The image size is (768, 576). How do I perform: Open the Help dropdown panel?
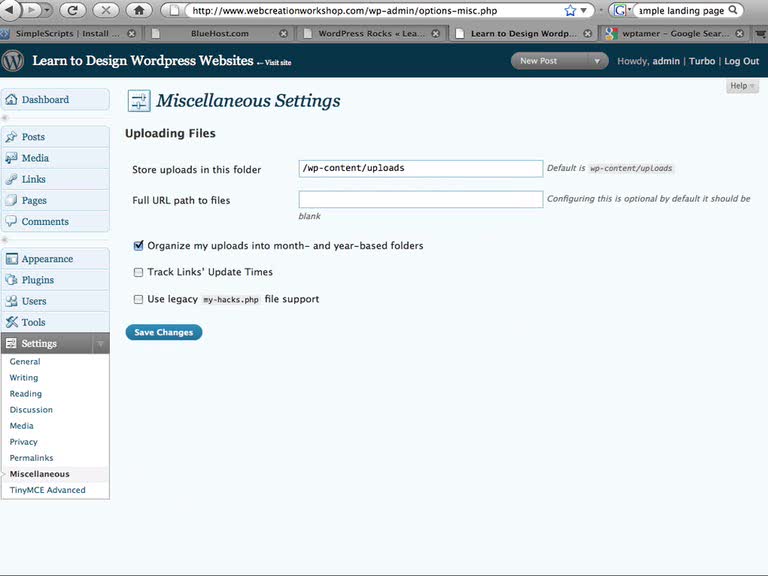pos(742,86)
